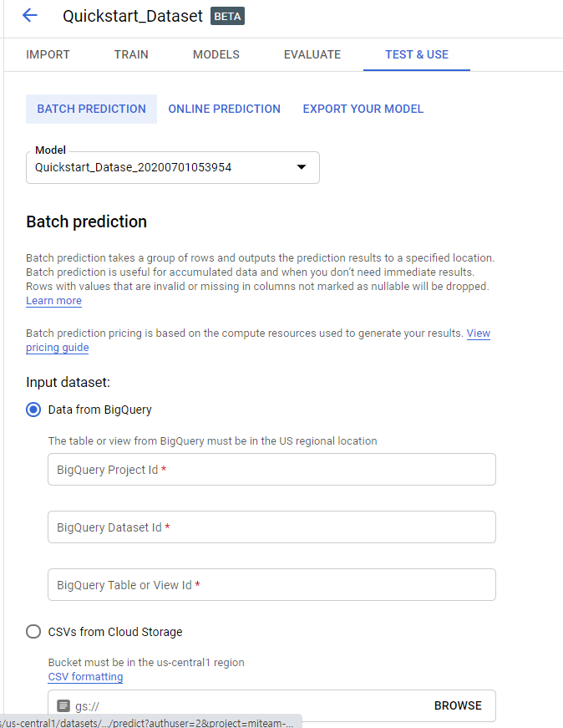Switch to the TRAIN tab
Viewport: 563px width, 728px height.
click(x=131, y=53)
